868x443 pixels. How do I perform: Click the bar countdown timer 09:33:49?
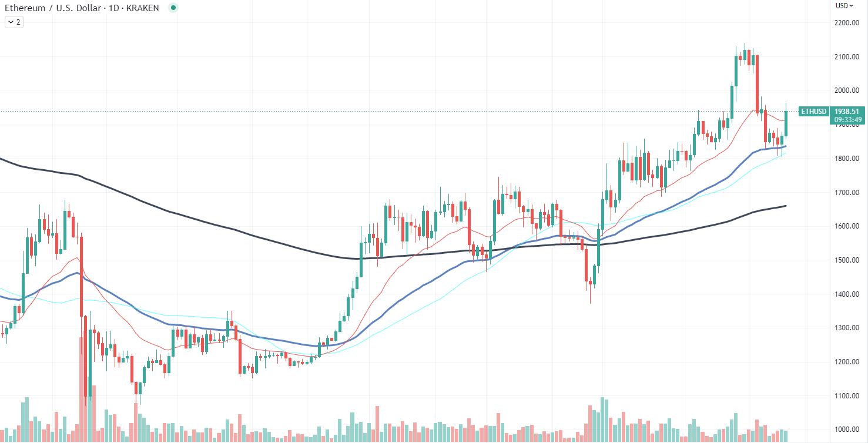pos(847,120)
